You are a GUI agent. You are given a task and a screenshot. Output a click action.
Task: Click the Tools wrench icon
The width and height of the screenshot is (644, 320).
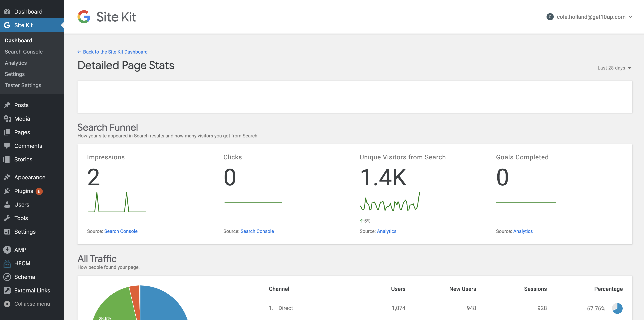click(x=7, y=218)
